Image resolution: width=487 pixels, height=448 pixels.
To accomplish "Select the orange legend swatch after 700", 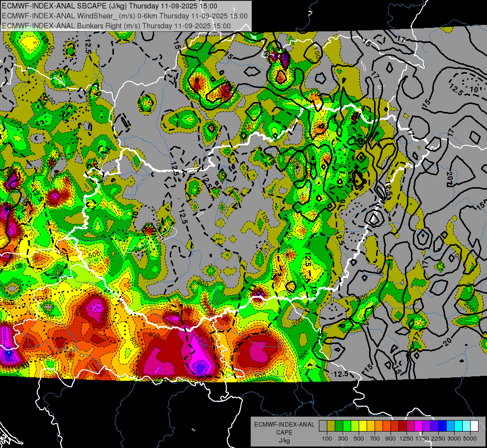I will pyautogui.click(x=379, y=426).
